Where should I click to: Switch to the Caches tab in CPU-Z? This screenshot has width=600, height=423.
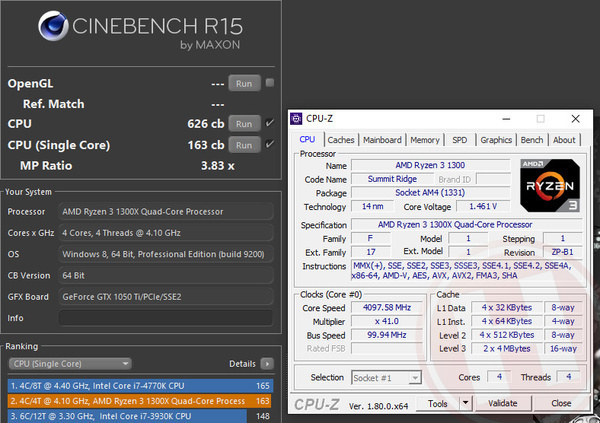341,140
